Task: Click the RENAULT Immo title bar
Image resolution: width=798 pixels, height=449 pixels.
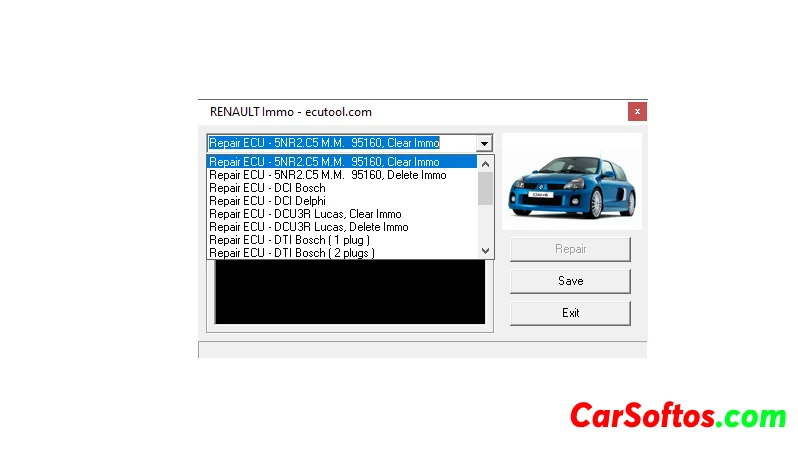Action: coord(400,111)
